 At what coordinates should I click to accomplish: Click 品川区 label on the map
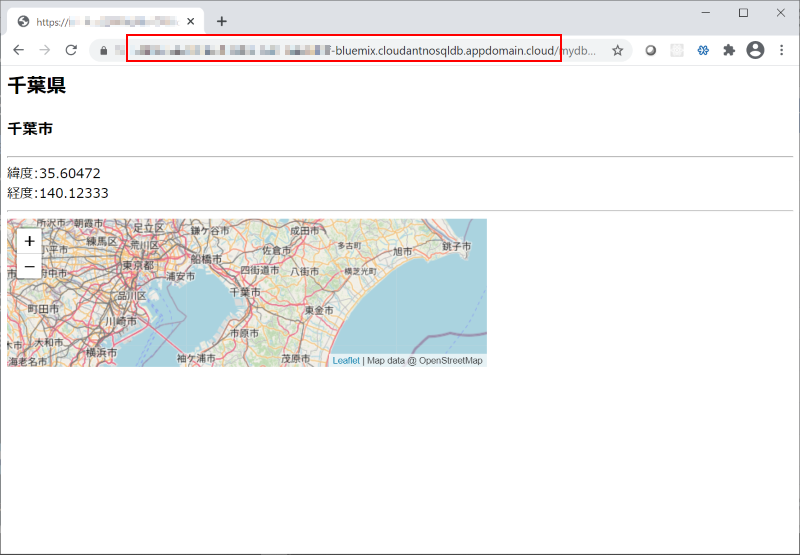[132, 296]
